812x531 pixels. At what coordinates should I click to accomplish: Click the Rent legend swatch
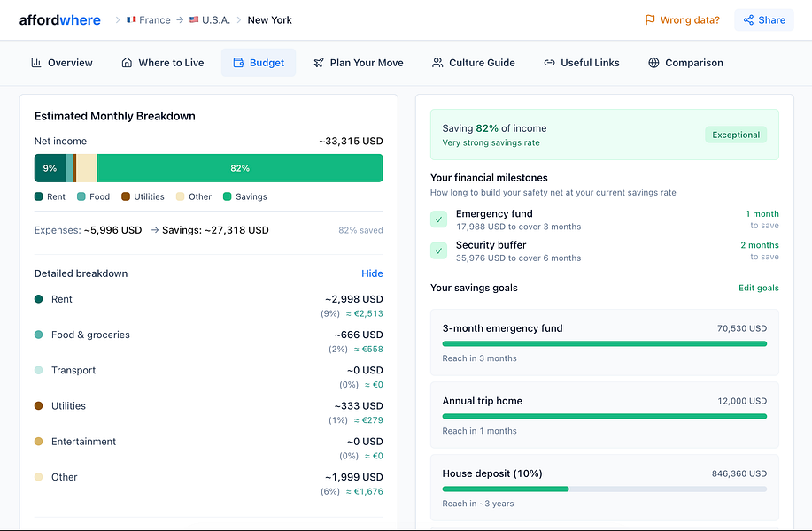coord(38,196)
